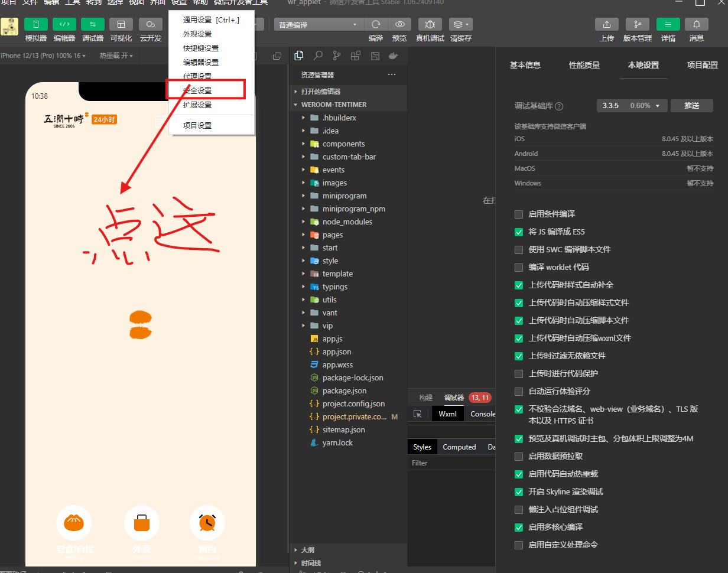Open the source control branch icon
The height and width of the screenshot is (573, 728).
pos(337,56)
